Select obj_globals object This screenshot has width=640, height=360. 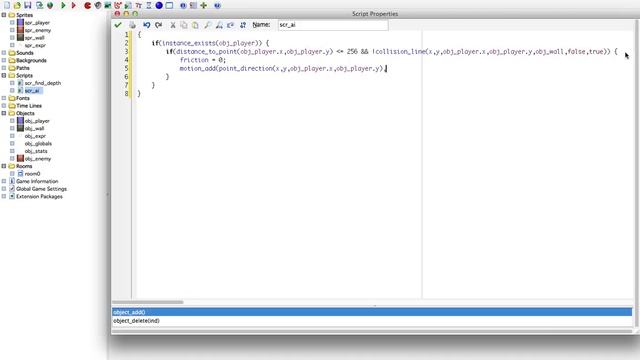(38, 143)
